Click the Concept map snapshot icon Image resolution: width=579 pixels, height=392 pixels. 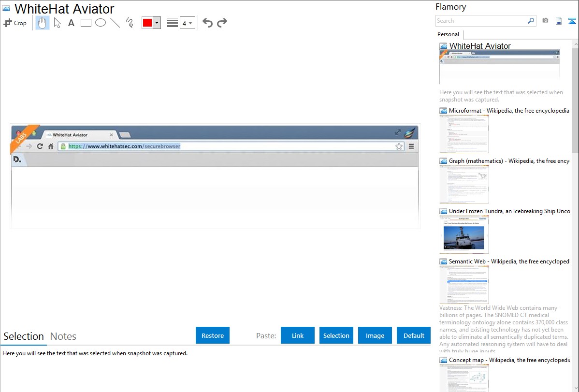tap(443, 360)
